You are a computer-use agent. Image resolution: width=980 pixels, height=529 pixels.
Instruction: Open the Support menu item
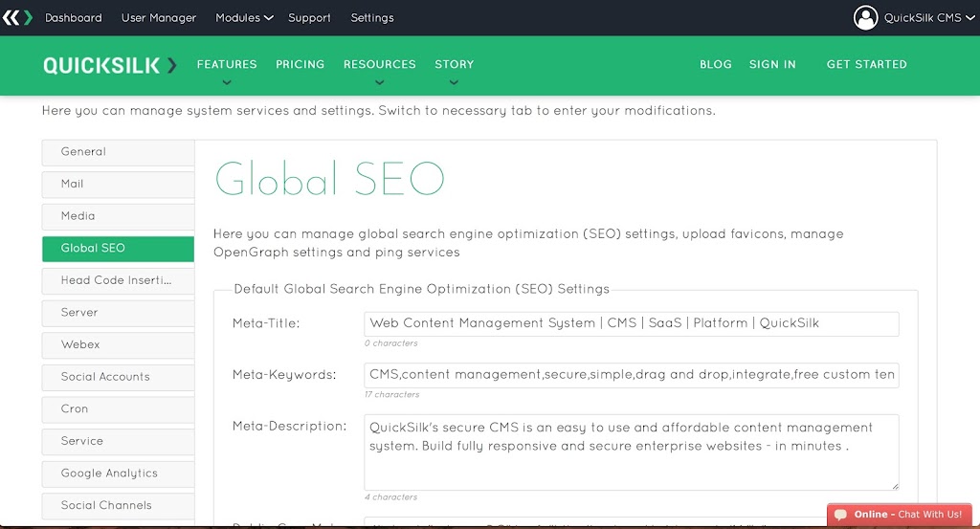309,17
